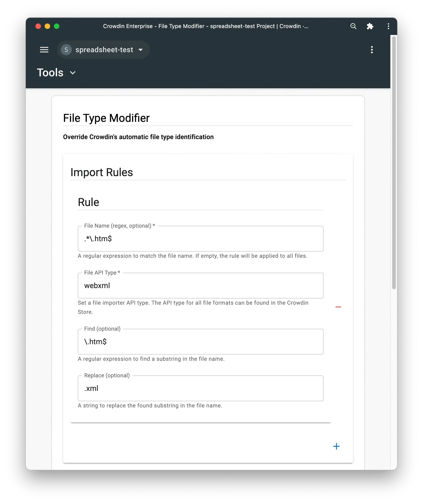
Task: Open the navigation hamburger menu
Action: [x=44, y=50]
